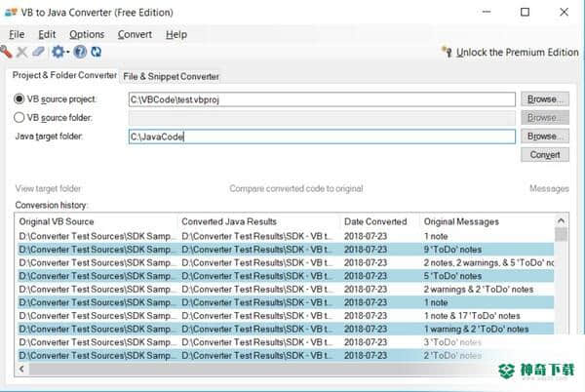
Task: Minimize the VB to Java Converter window
Action: (487, 12)
